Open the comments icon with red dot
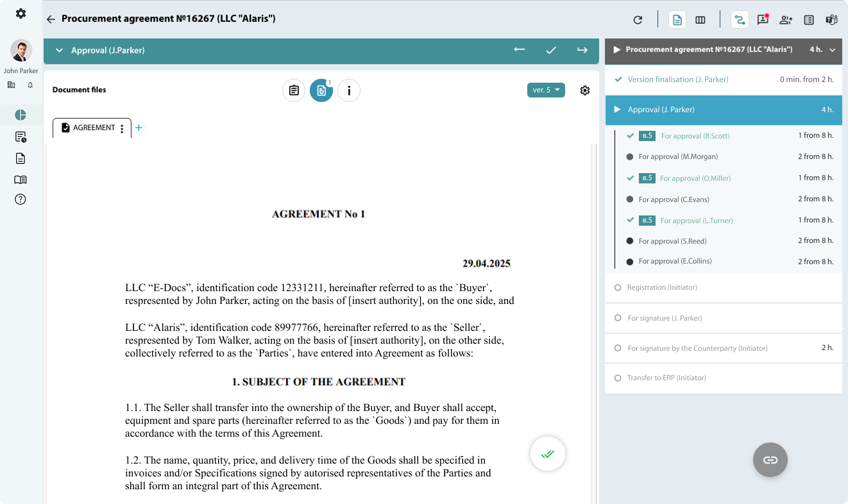 click(x=763, y=20)
